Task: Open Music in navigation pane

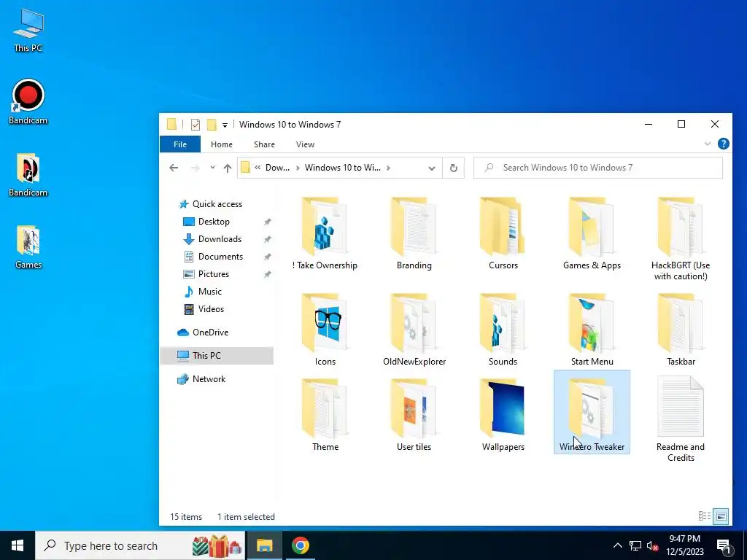Action: [209, 292]
